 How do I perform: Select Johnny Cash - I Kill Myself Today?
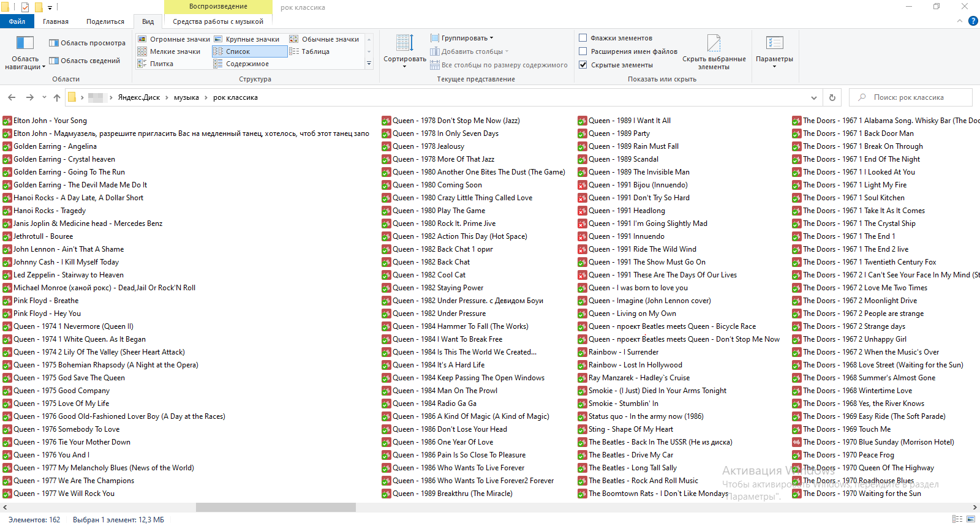[61, 262]
